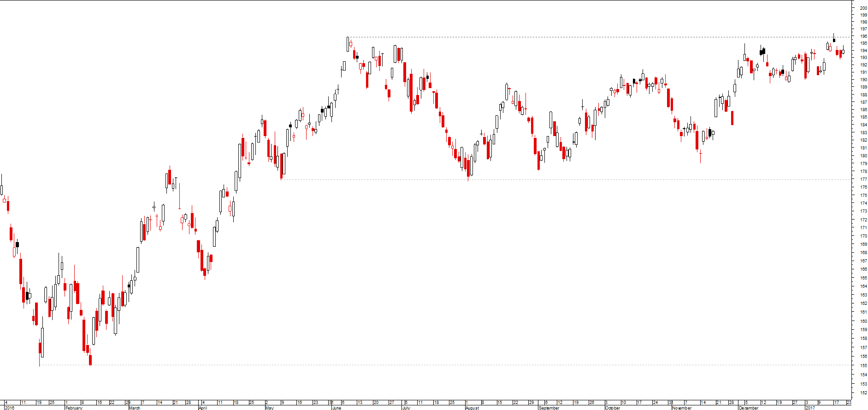Pick the 194 value on the price scale
868x410 pixels.
(863, 50)
